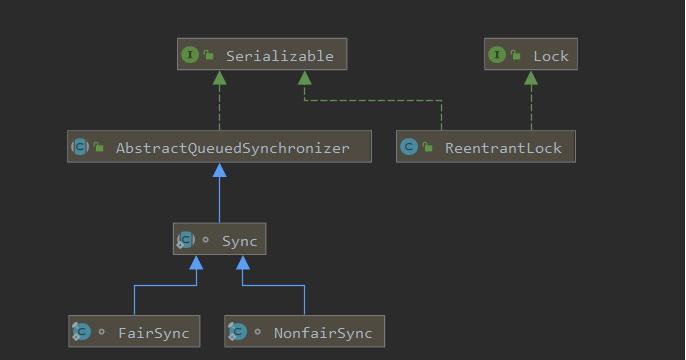Viewport: 686px width, 360px height.
Task: Click the 'Serializable' label text
Action: tap(280, 56)
